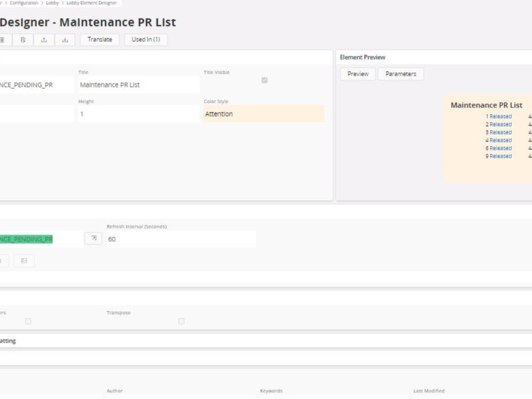Click the Maintenance PR List preview title
The height and width of the screenshot is (399, 532).
pos(486,105)
